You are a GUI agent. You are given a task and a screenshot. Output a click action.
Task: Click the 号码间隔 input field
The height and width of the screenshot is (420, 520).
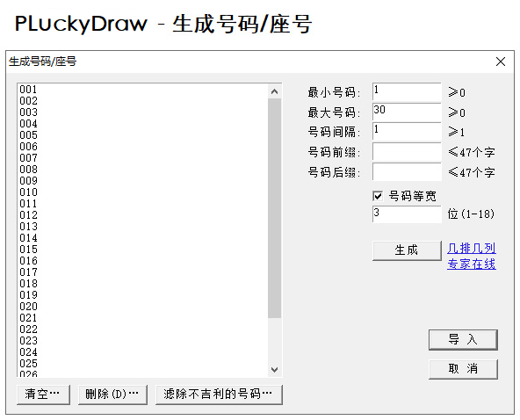point(407,132)
